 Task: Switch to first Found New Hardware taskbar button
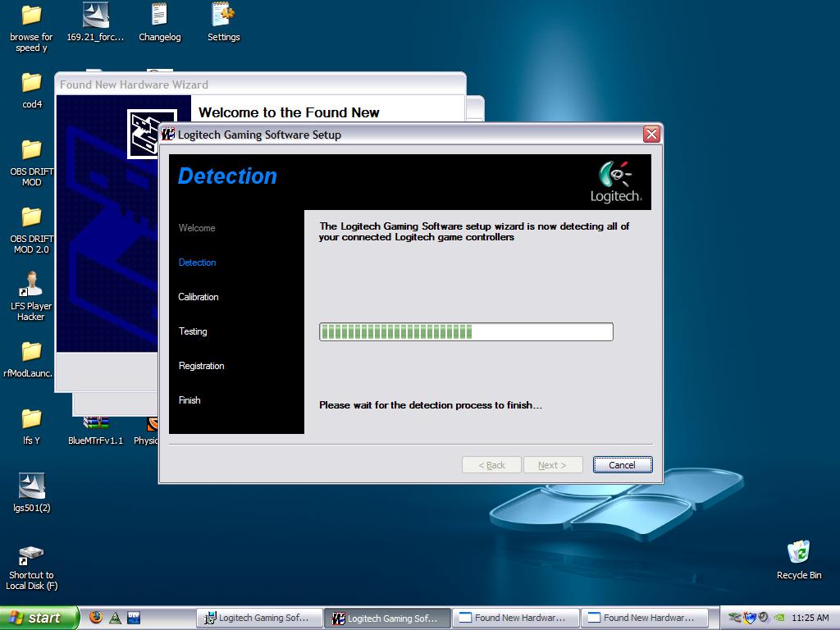pyautogui.click(x=515, y=619)
